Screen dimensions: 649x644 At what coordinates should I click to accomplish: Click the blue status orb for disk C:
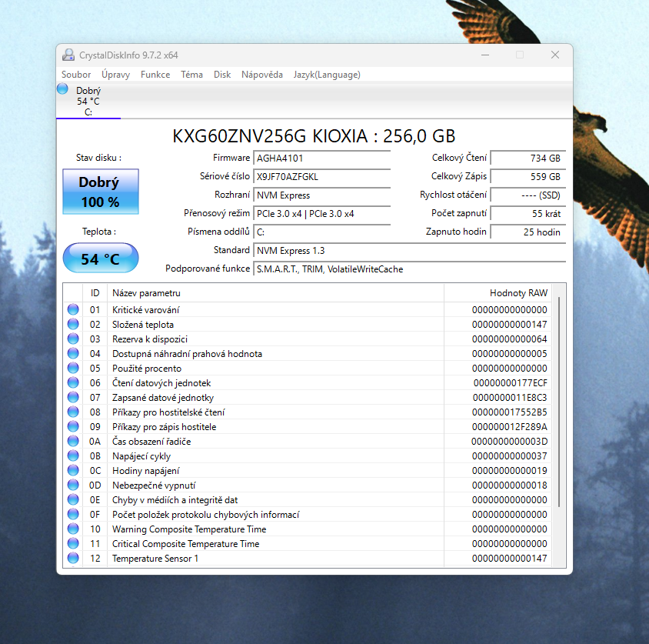(62, 89)
